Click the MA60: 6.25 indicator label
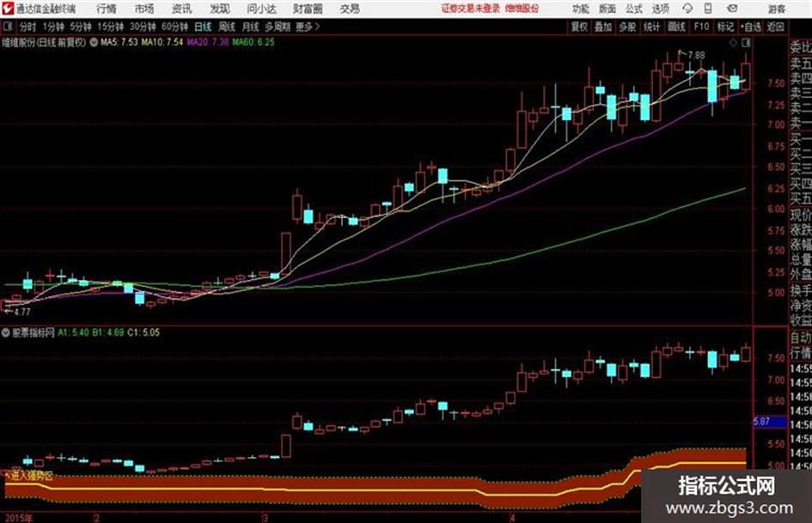 pos(253,42)
